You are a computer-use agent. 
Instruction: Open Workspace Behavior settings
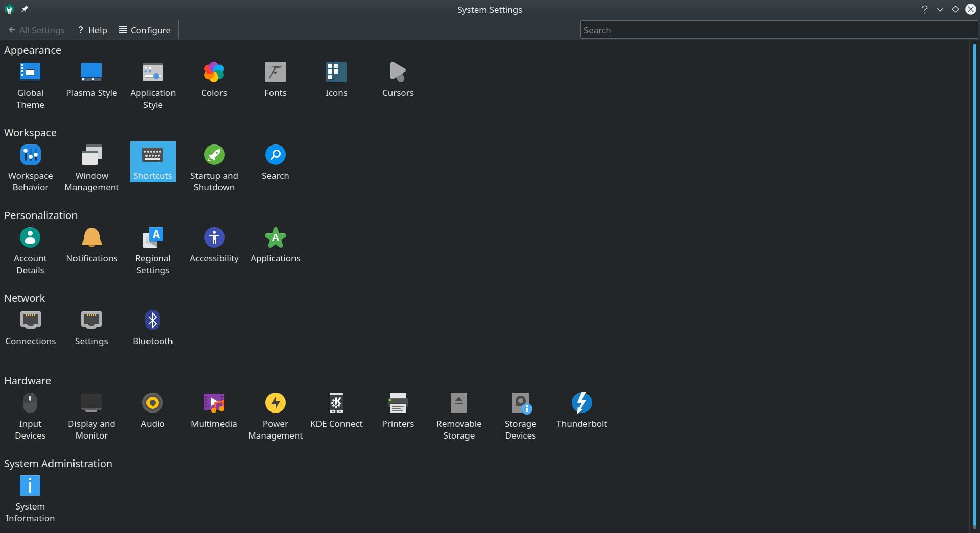(x=30, y=167)
